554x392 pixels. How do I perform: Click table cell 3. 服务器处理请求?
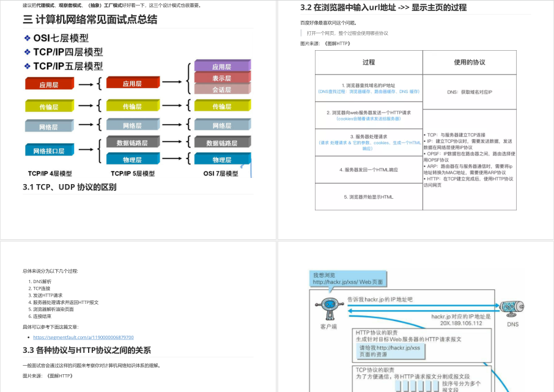(369, 142)
